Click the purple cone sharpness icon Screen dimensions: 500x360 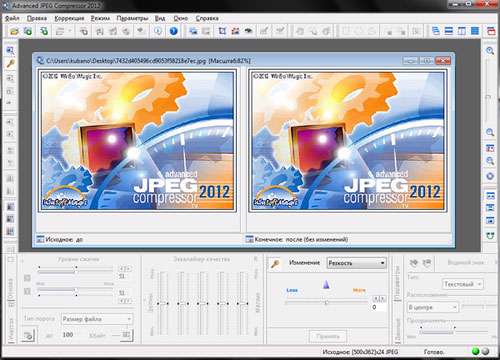[326, 284]
